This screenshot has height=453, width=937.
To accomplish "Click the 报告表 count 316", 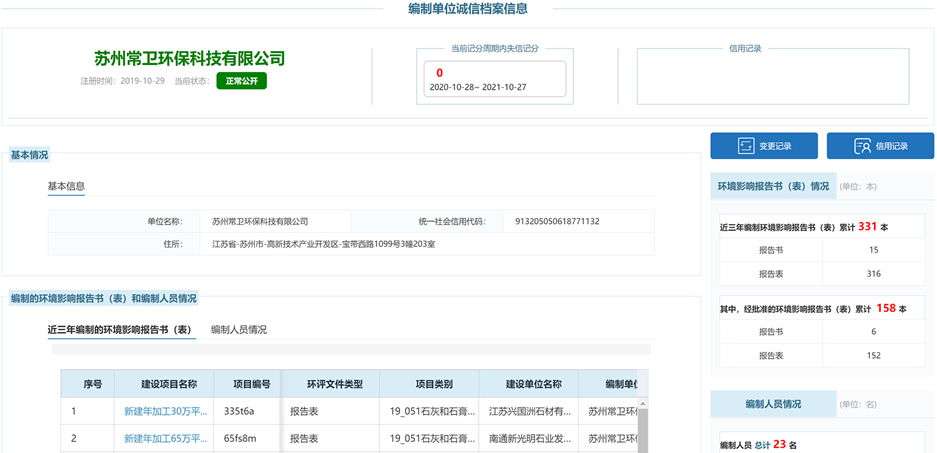I will (x=874, y=274).
